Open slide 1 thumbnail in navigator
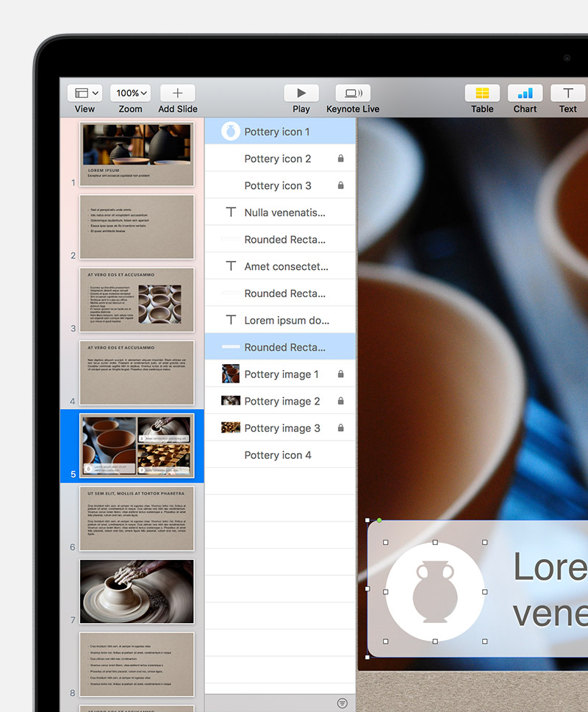Screen dimensions: 588x712 (137, 154)
